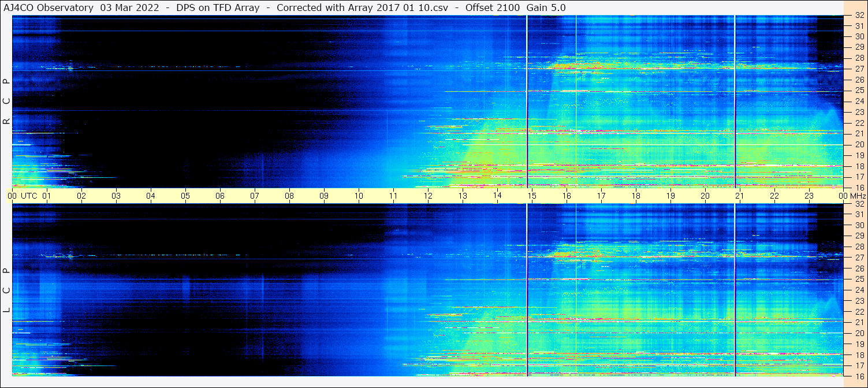Click the "R C P" polarization label
Screen dimensions: 868x388
coord(6,102)
